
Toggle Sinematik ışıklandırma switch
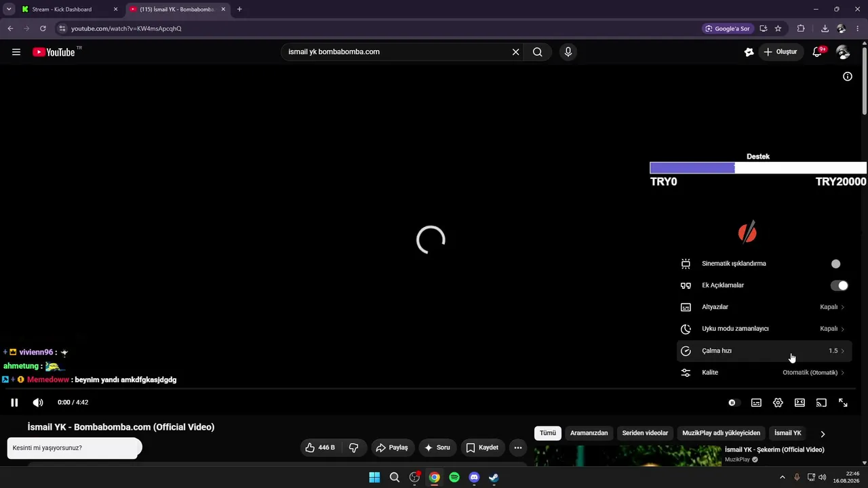(839, 264)
